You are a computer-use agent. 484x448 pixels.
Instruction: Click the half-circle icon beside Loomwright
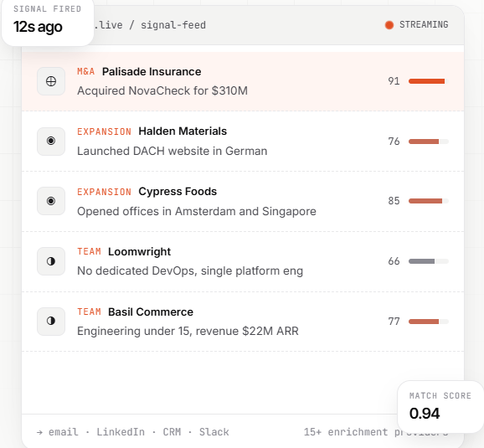click(51, 261)
